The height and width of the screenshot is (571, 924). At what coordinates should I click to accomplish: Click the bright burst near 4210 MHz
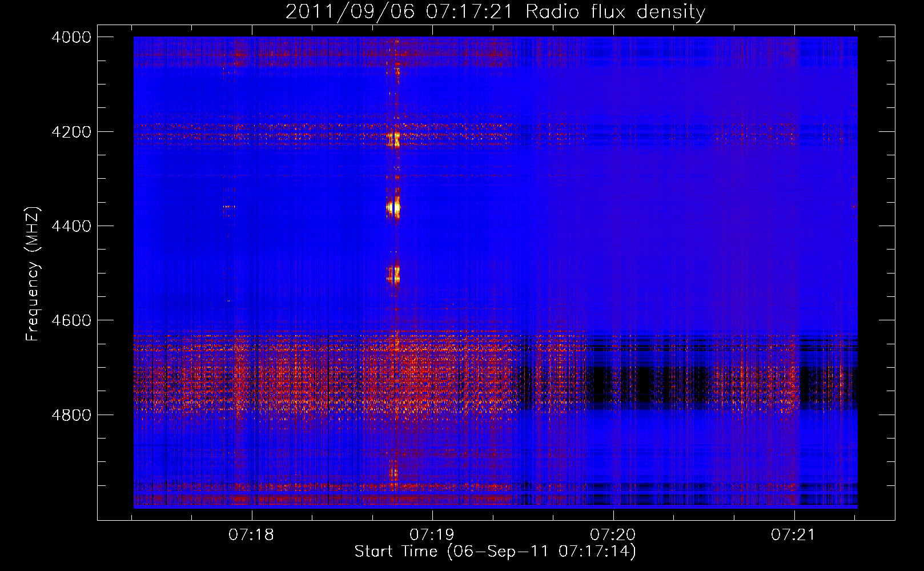[x=393, y=139]
